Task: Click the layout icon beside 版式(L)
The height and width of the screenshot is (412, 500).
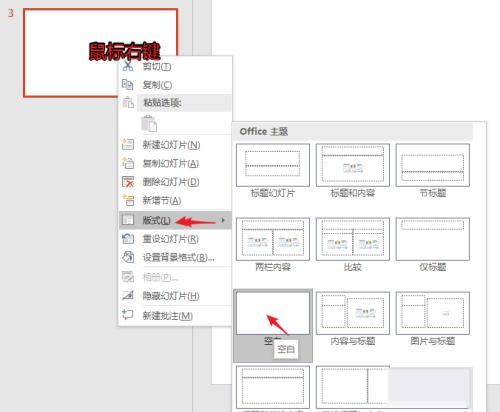Action: tap(128, 220)
